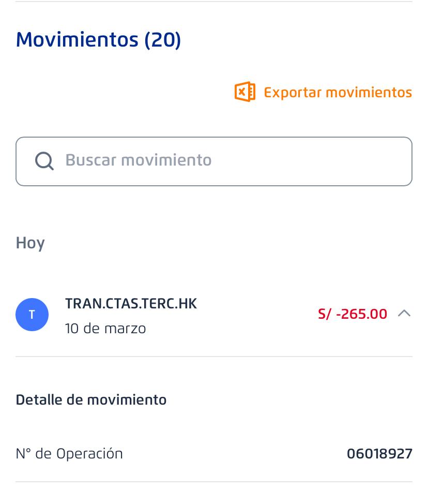
Task: Click the S/ currency symbol in amount
Action: click(325, 314)
